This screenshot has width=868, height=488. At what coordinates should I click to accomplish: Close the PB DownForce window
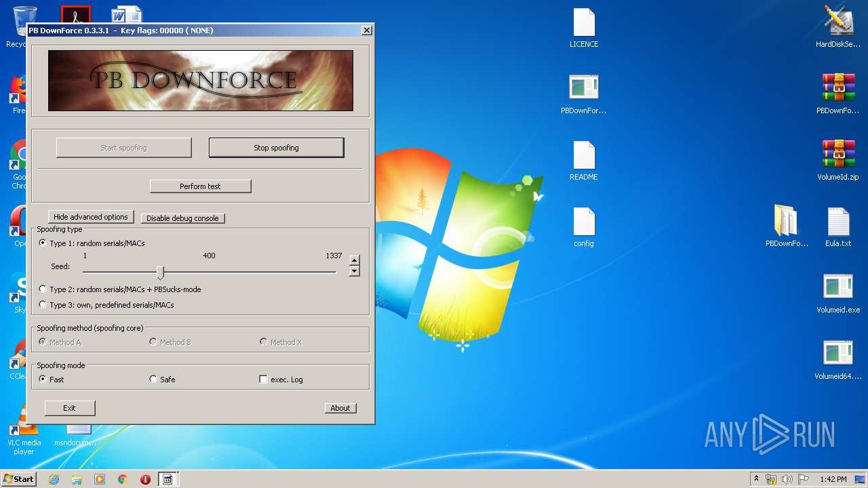click(366, 30)
